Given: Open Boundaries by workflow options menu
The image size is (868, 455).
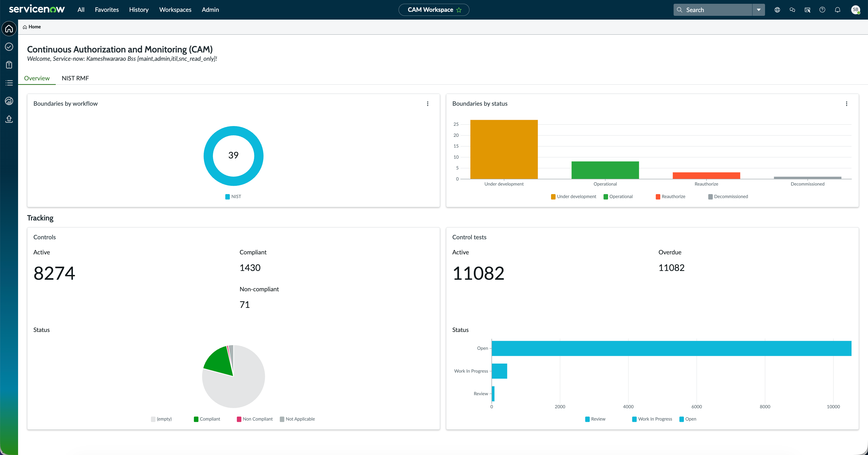Looking at the screenshot, I should (428, 104).
